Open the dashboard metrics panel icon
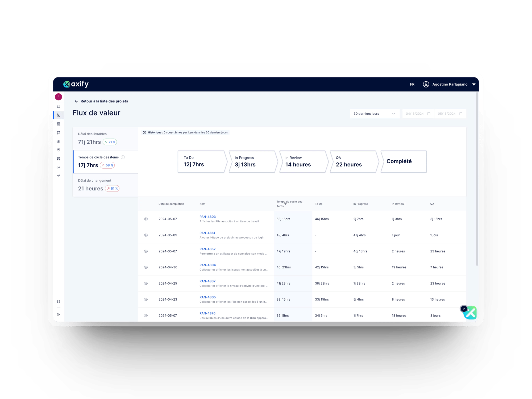 click(59, 106)
